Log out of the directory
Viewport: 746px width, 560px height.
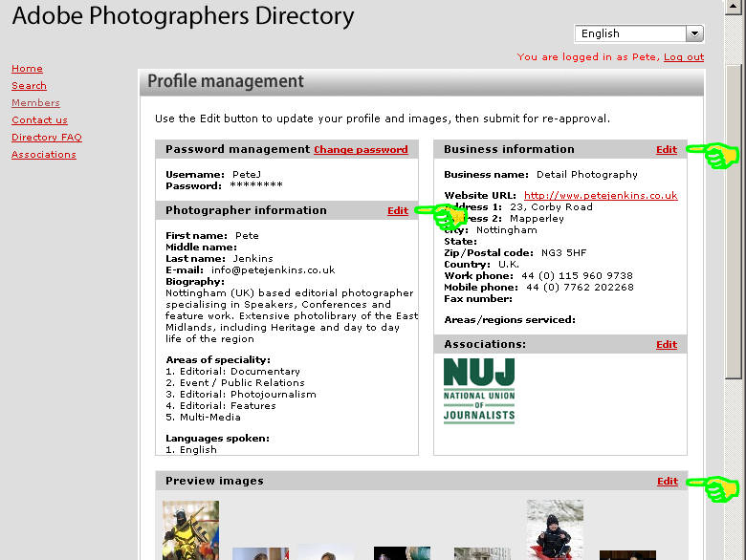[x=684, y=57]
